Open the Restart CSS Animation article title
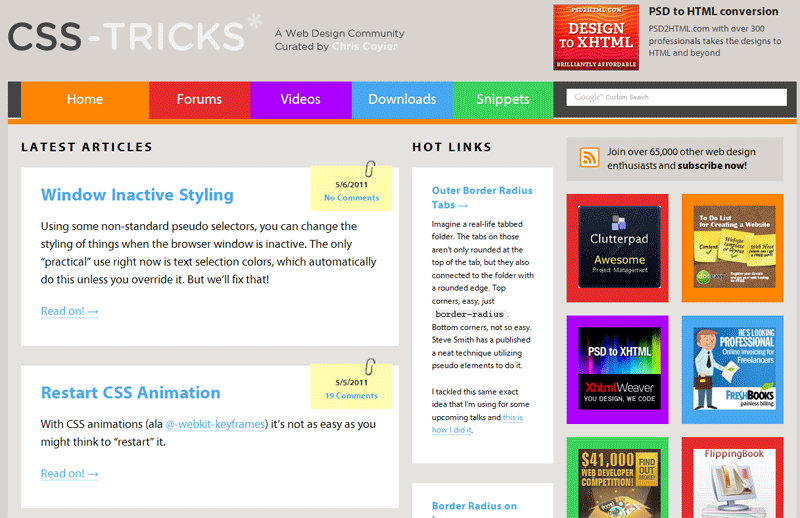This screenshot has width=800, height=518. pyautogui.click(x=130, y=393)
